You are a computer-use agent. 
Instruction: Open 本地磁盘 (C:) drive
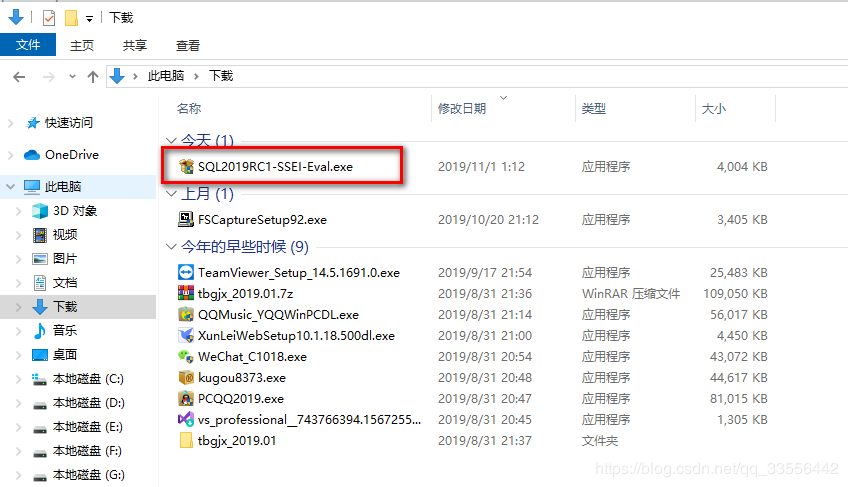tap(88, 379)
